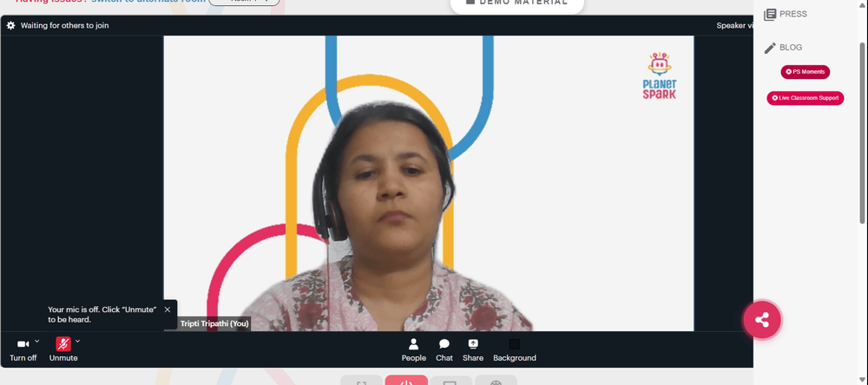Screen dimensions: 868x385
Task: Click the page vertical scrollbar
Action: coord(863,133)
